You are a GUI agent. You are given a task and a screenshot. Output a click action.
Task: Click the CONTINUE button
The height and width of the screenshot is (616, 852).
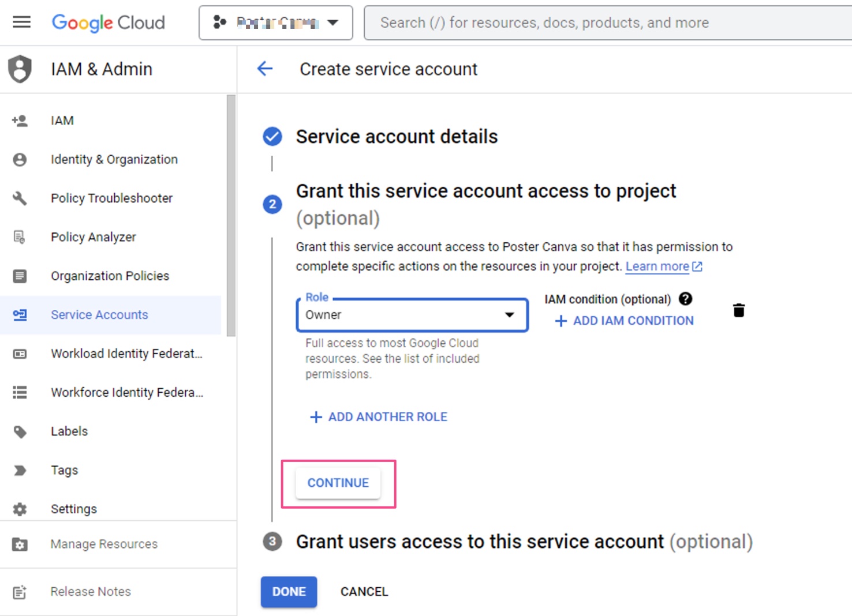[x=338, y=483]
